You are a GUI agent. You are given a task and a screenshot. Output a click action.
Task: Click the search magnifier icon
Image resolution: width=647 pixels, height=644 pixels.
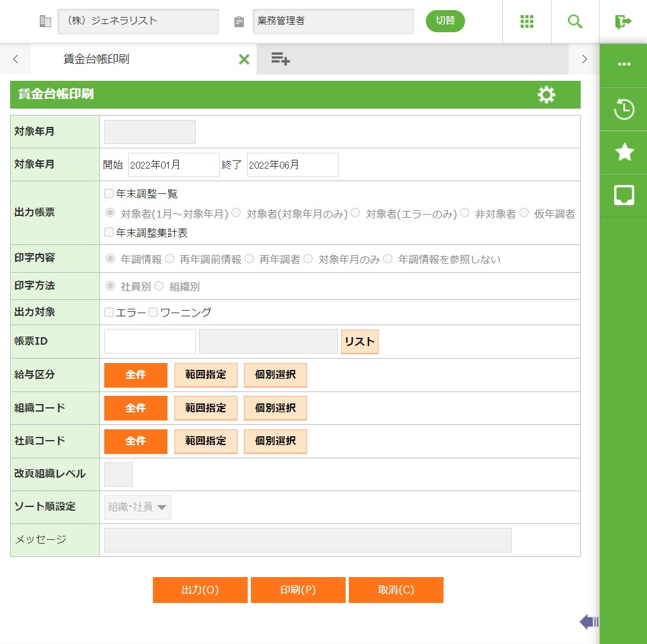point(575,21)
